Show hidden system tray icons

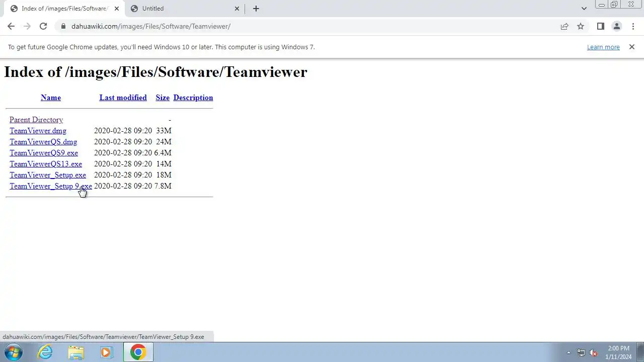point(569,352)
